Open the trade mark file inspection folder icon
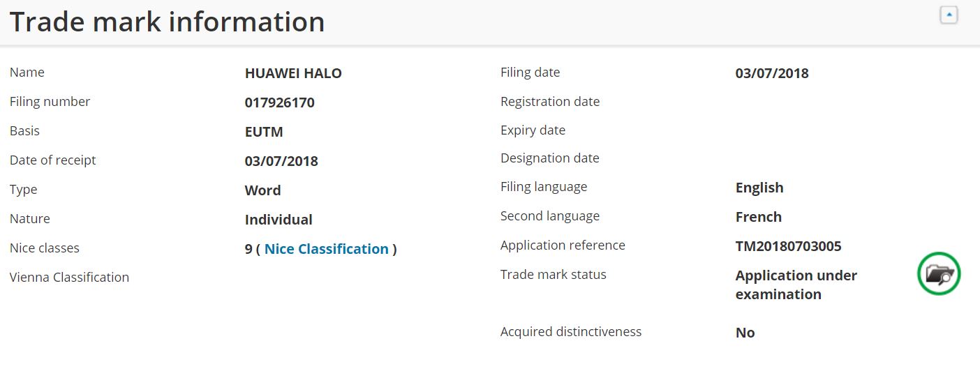 click(x=939, y=273)
